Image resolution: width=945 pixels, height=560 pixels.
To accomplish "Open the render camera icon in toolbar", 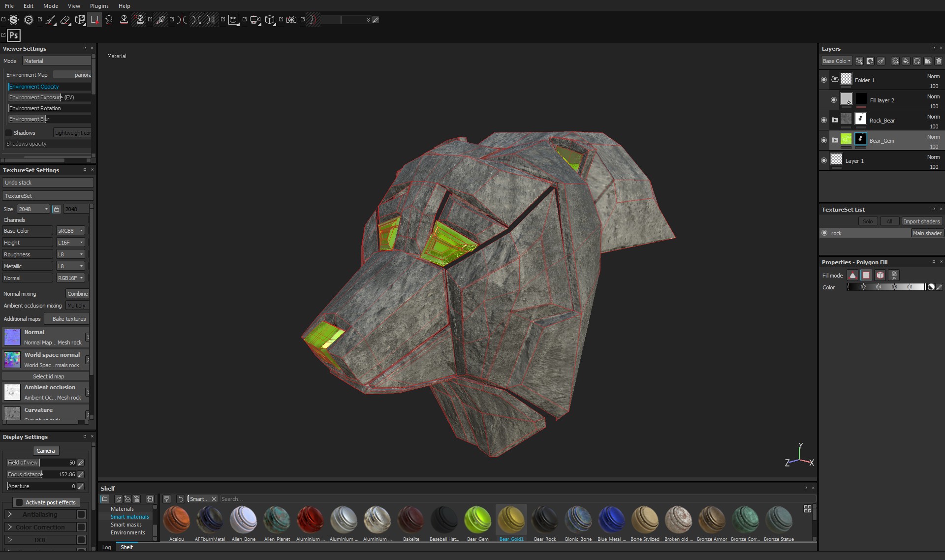I will [x=291, y=20].
